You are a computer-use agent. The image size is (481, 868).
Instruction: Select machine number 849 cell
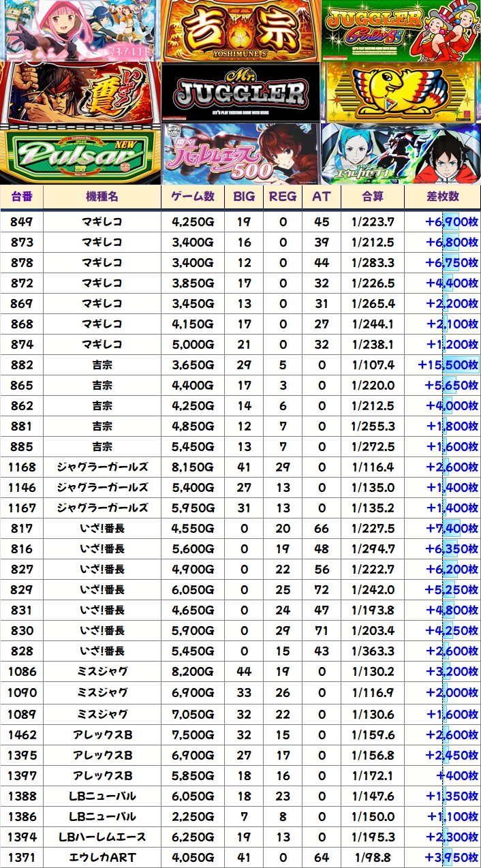[22, 221]
